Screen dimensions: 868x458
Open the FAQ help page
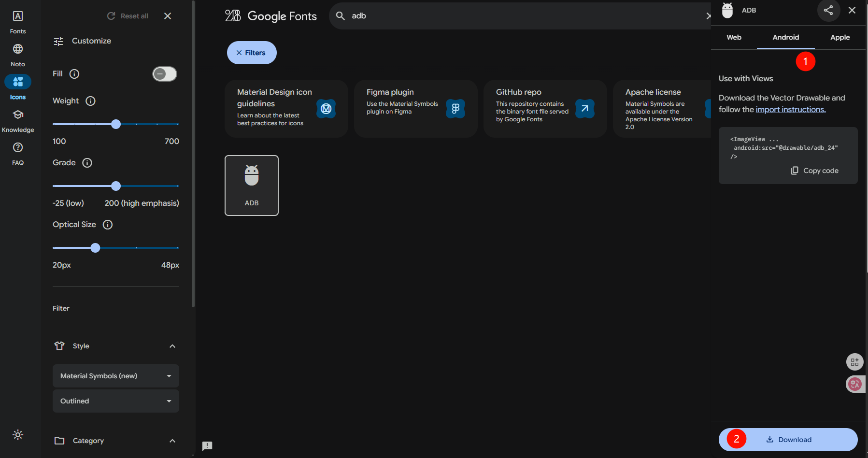18,154
